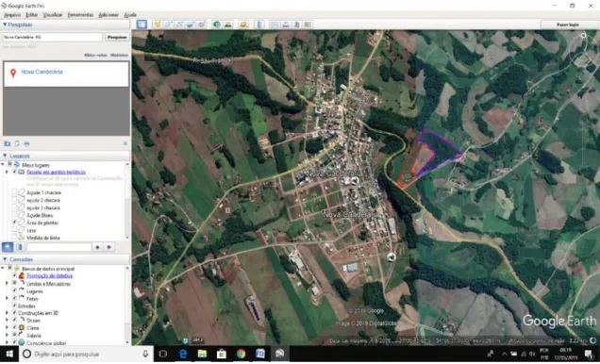Expand the Galeria layer node
The image size is (600, 364).
click(7, 336)
